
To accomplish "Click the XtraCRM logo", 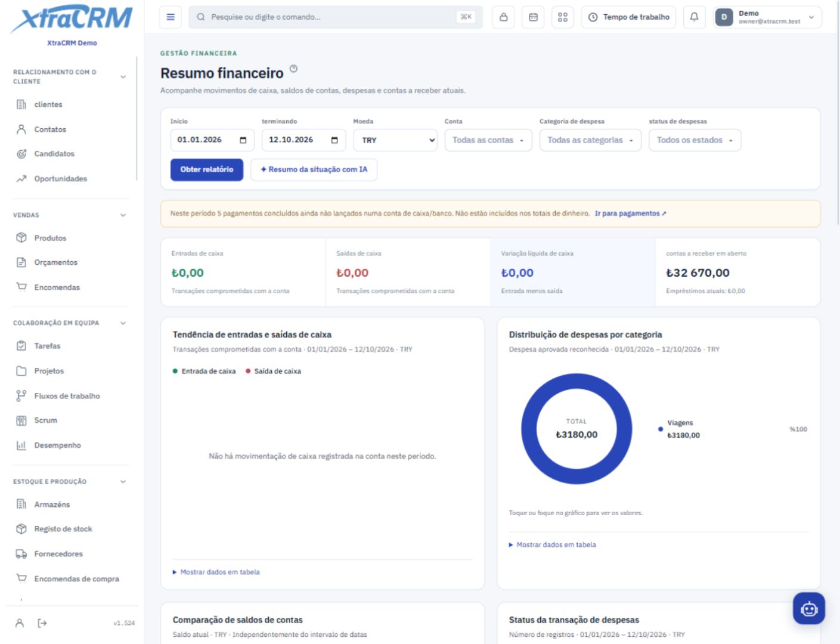I will (72, 19).
